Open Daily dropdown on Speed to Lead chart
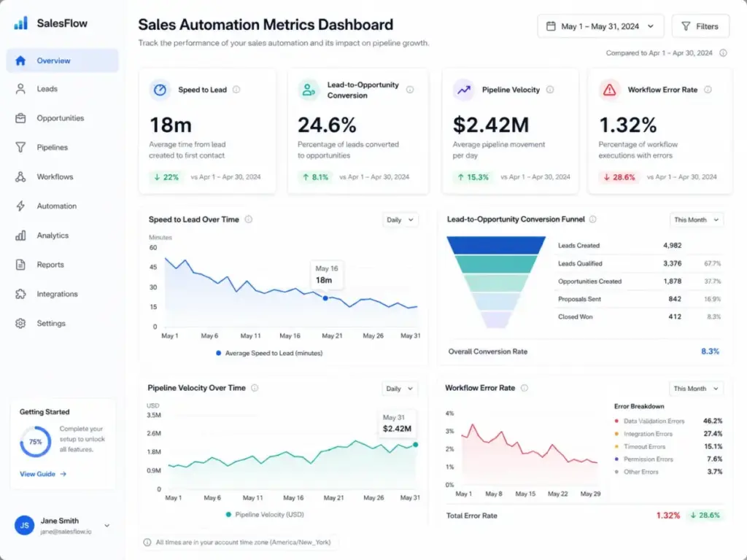Image resolution: width=747 pixels, height=560 pixels. point(400,220)
